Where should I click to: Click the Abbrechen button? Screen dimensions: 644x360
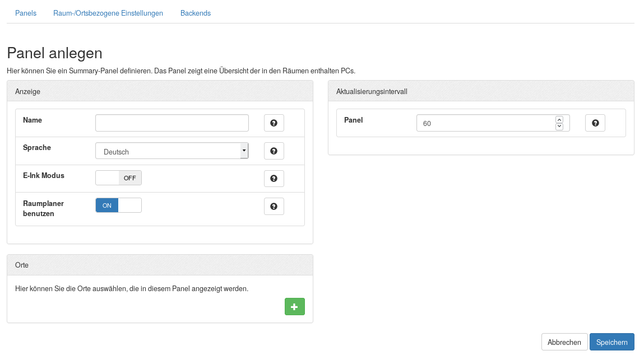pyautogui.click(x=564, y=342)
